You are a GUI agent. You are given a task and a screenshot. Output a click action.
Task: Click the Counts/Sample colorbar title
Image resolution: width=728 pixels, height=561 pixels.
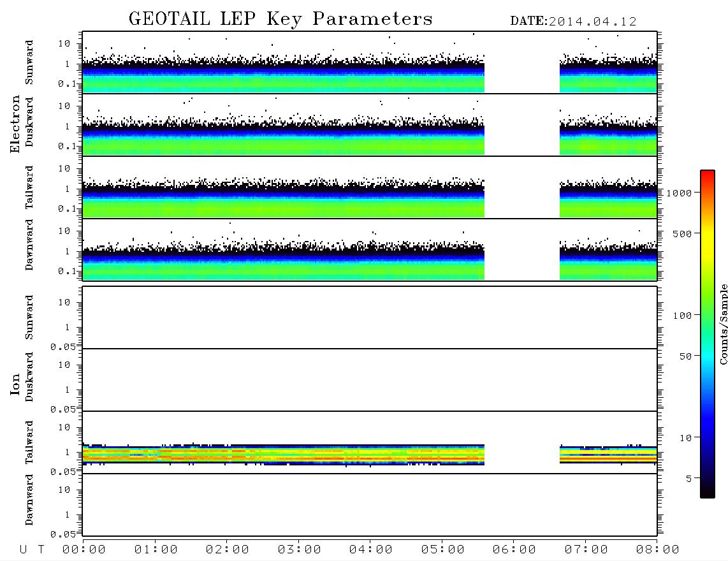pos(723,324)
